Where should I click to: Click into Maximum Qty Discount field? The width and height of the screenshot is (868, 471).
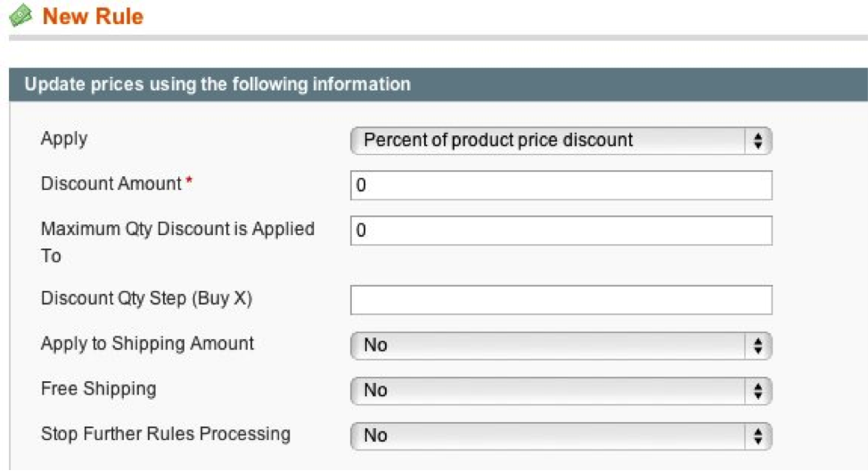click(561, 231)
